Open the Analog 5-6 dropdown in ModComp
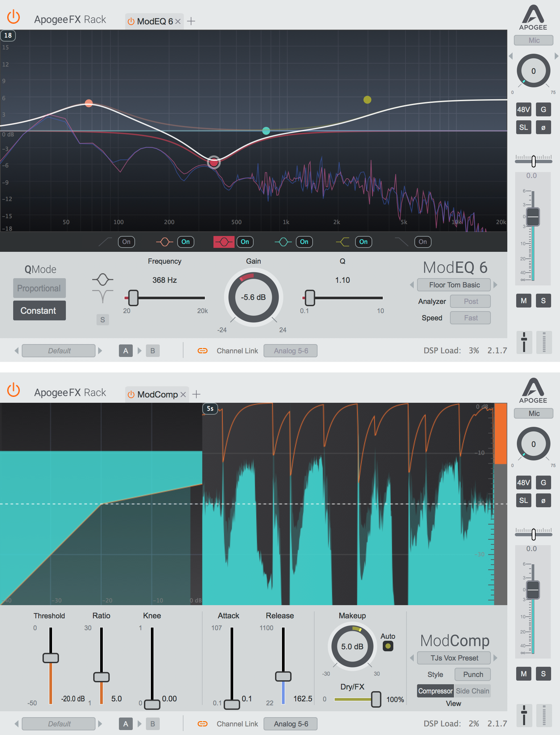The height and width of the screenshot is (735, 560). click(x=291, y=724)
